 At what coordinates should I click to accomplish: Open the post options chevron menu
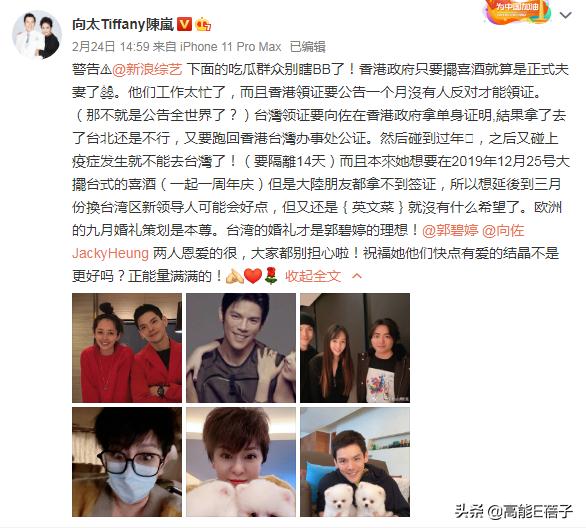click(565, 15)
